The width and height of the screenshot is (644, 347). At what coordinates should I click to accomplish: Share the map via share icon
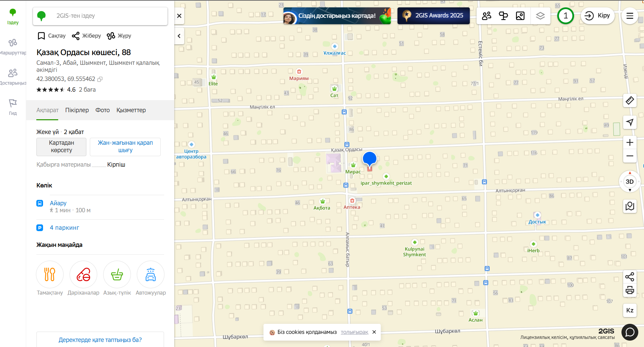[630, 277]
